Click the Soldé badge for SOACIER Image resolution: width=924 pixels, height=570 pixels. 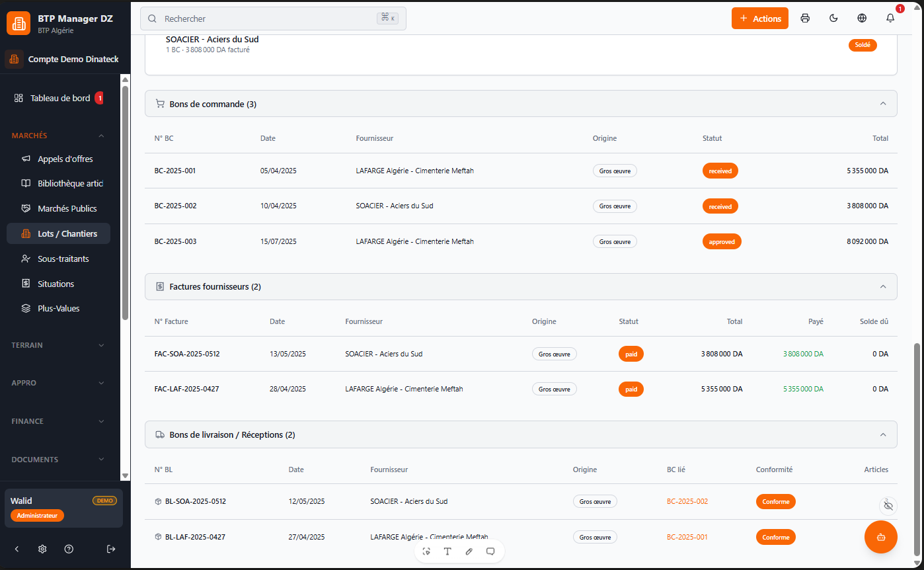click(863, 45)
